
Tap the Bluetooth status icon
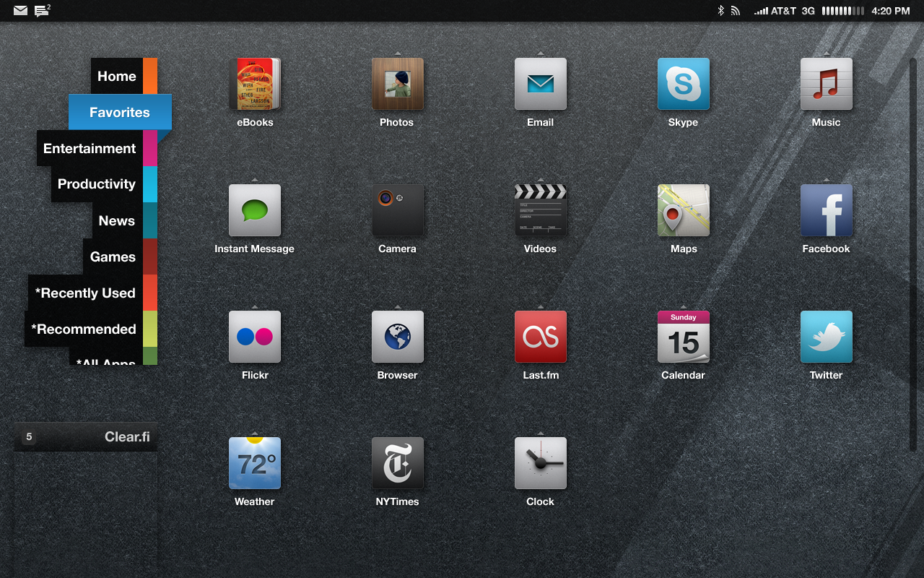click(x=720, y=11)
